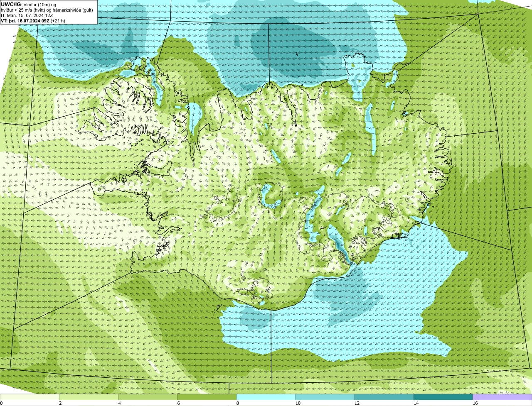
Task: Select the 10–12 m/s turquoise scale swatch
Action: tap(325, 397)
